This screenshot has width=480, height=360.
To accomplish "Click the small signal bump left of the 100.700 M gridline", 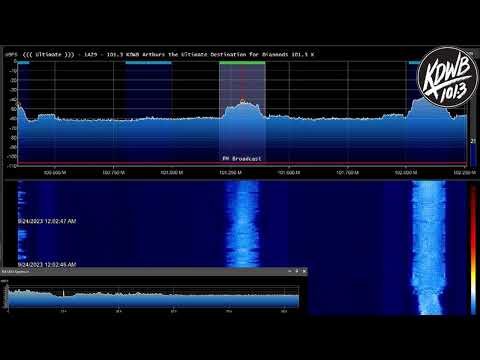I will (47, 116).
